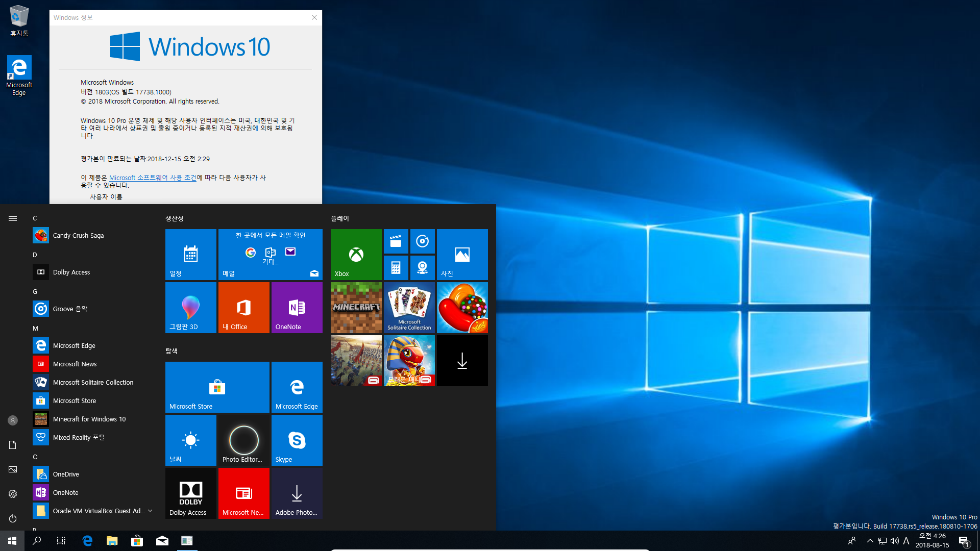Open the army battle game tile
The width and height of the screenshot is (980, 551).
tap(356, 360)
